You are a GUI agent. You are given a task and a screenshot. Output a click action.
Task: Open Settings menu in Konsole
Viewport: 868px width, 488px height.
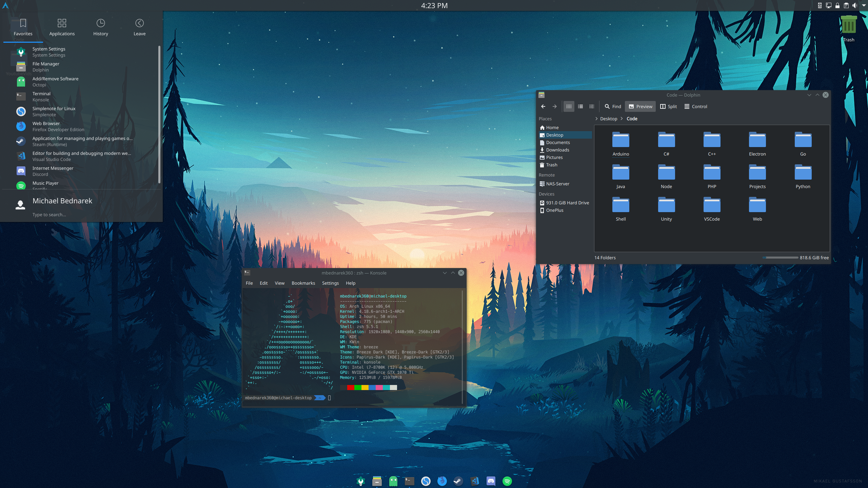coord(330,283)
